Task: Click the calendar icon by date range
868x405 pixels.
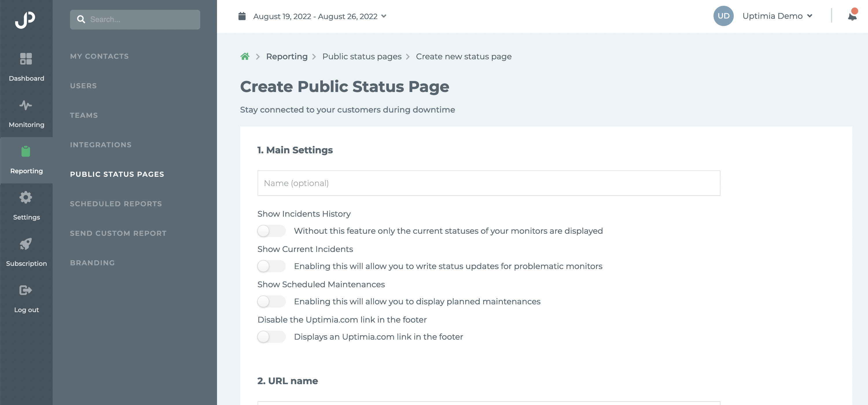Action: pyautogui.click(x=242, y=16)
